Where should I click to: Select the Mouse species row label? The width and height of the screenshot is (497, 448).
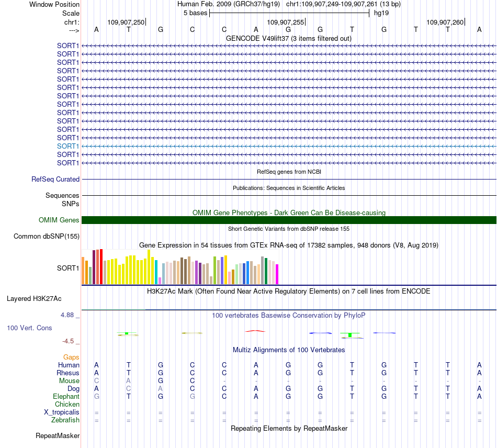click(x=69, y=381)
